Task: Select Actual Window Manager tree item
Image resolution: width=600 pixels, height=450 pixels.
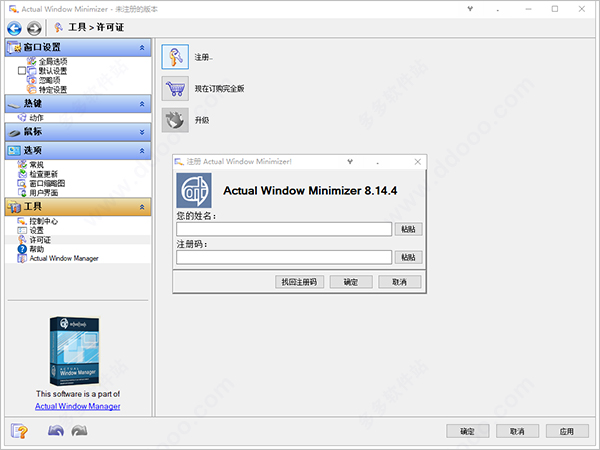Action: click(x=64, y=258)
